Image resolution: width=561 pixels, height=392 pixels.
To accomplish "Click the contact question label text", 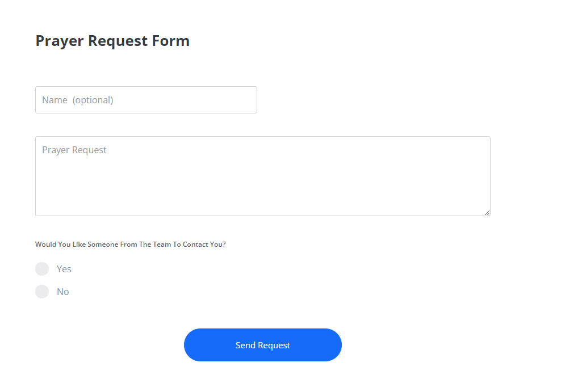I will click(130, 244).
